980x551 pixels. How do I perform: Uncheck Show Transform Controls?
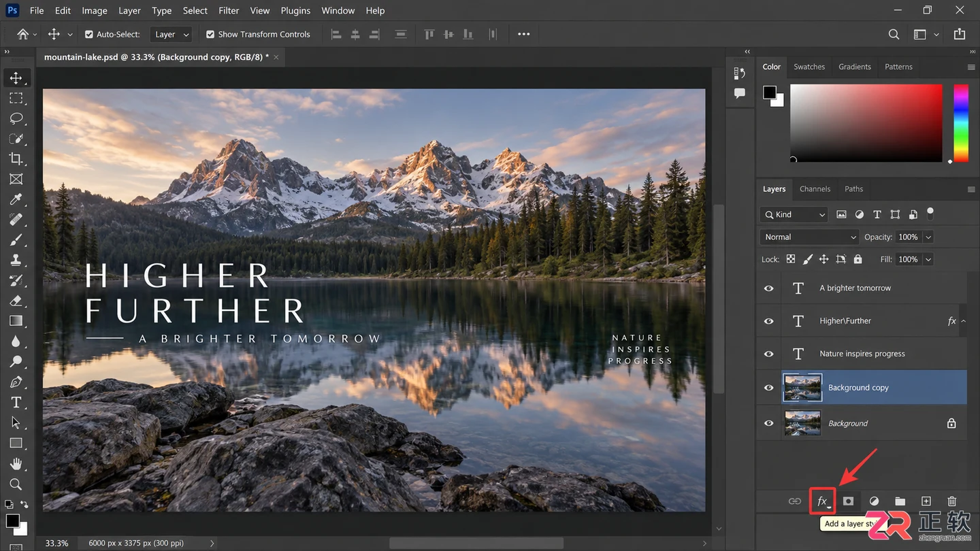click(210, 34)
